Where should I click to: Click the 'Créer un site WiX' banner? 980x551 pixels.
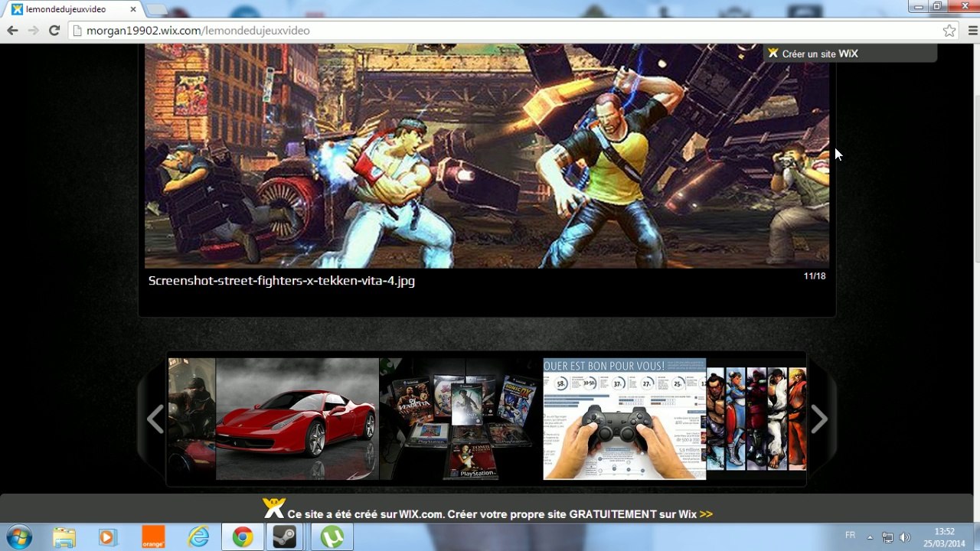click(850, 54)
